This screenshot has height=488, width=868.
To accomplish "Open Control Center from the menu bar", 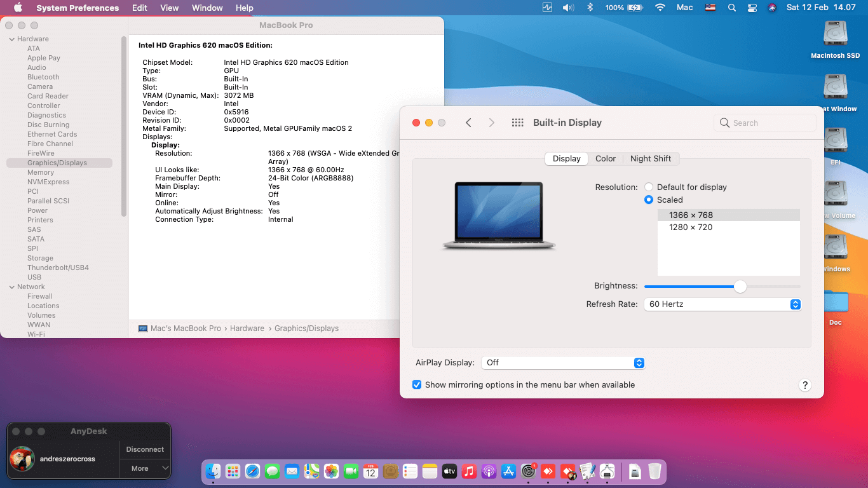I will tap(752, 8).
